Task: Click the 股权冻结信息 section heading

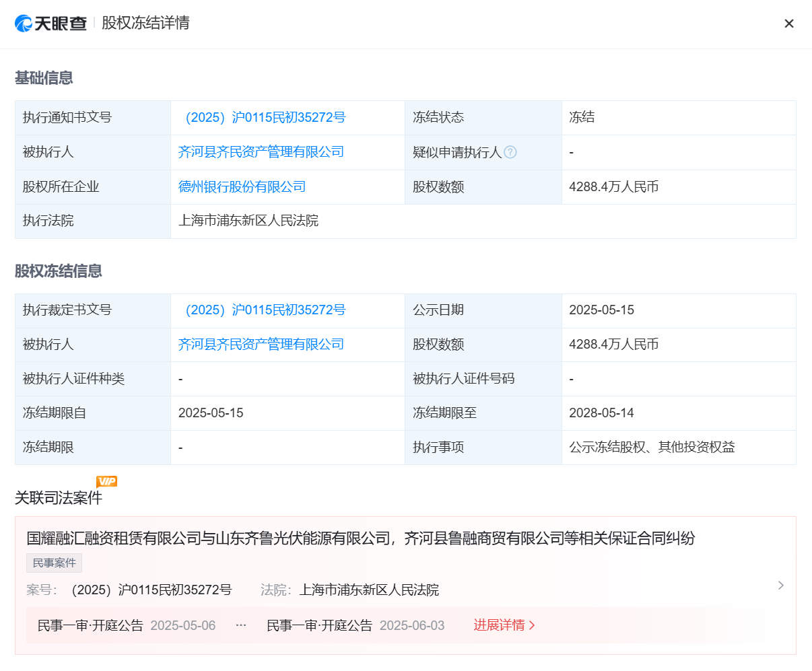Action: coord(59,271)
